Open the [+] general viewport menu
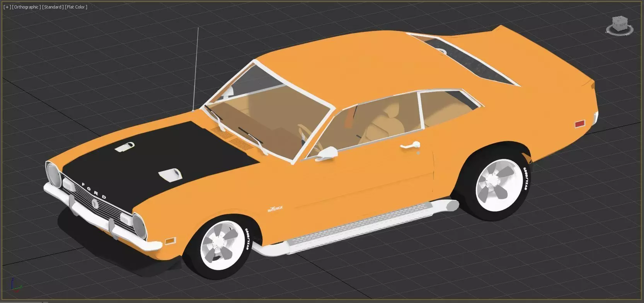Screen dimensions: 644x303 7,7
